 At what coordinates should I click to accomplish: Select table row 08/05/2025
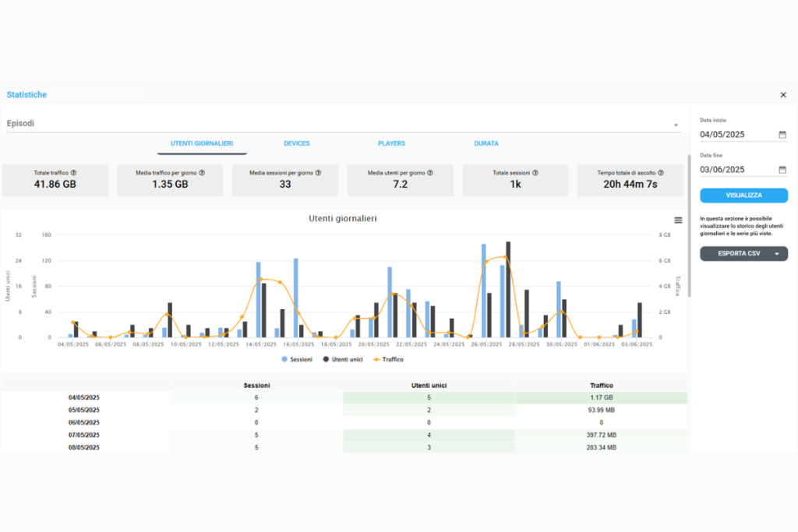pos(344,448)
